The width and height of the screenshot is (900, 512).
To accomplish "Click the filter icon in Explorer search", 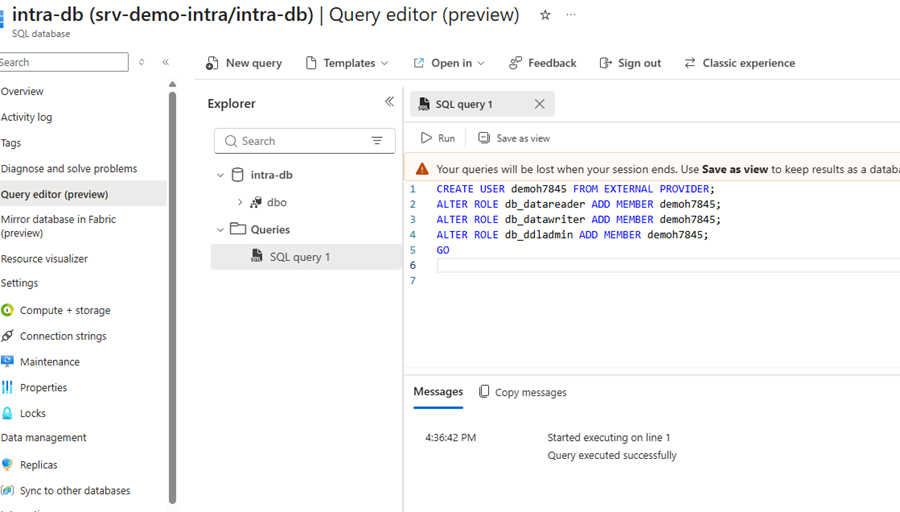I will click(x=377, y=141).
